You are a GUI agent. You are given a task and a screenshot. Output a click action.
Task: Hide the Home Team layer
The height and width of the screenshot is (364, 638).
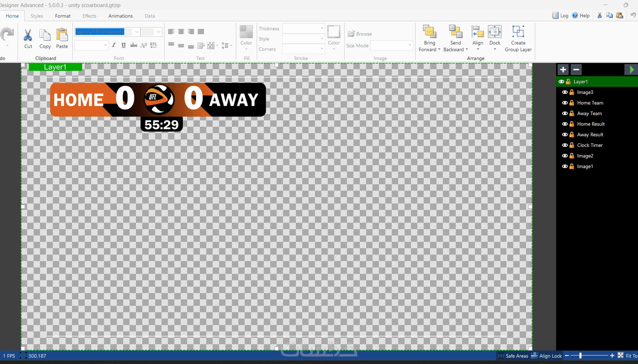tap(565, 103)
